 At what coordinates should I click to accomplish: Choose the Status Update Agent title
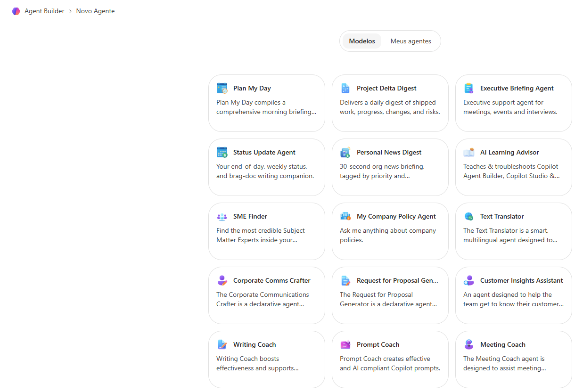point(264,152)
